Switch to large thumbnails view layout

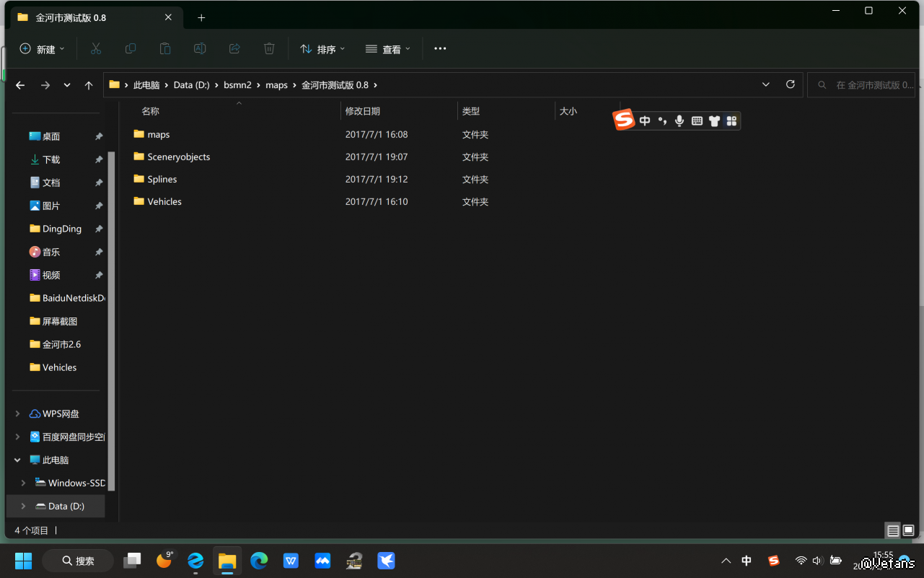909,531
